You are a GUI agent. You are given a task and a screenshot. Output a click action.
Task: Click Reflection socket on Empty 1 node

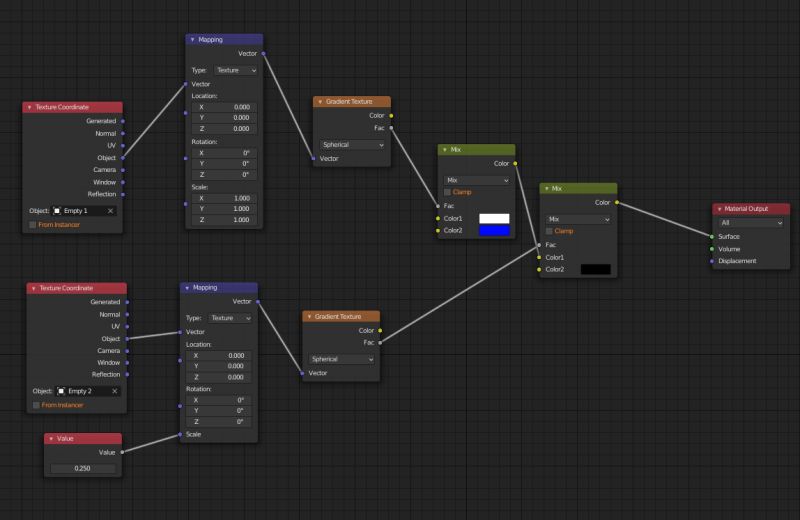pyautogui.click(x=123, y=194)
